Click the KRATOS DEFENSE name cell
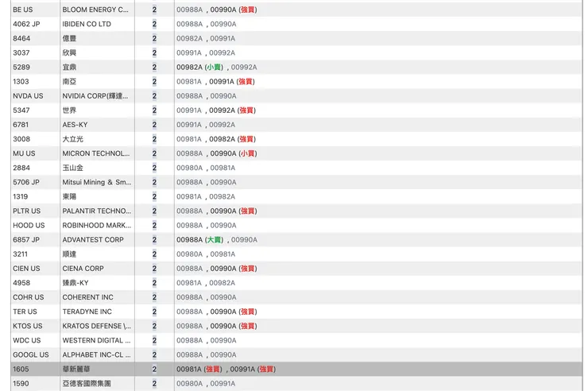The height and width of the screenshot is (391, 588). pyautogui.click(x=97, y=326)
